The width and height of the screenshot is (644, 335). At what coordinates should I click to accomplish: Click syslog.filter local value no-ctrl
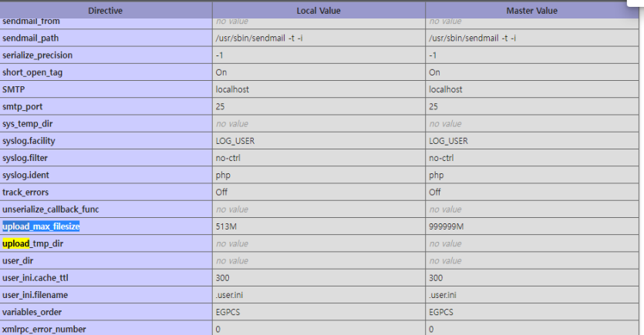pos(228,158)
